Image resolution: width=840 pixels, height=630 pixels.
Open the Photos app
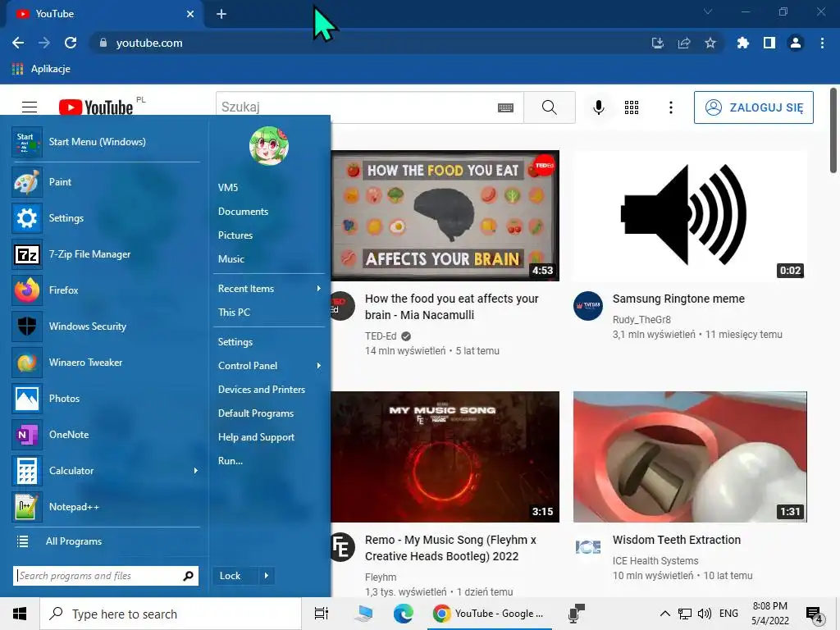click(106, 399)
